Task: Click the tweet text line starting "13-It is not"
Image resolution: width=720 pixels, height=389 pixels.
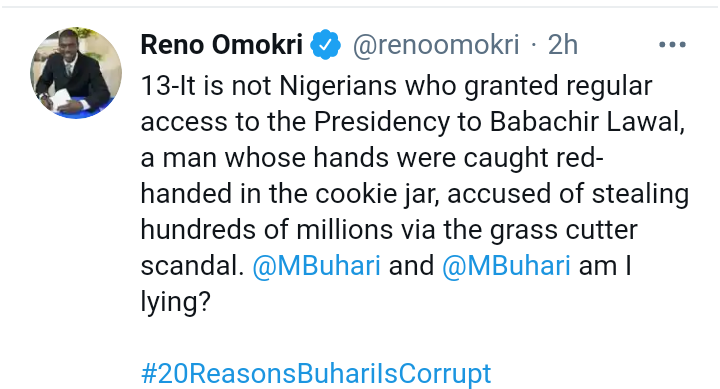Action: point(396,86)
